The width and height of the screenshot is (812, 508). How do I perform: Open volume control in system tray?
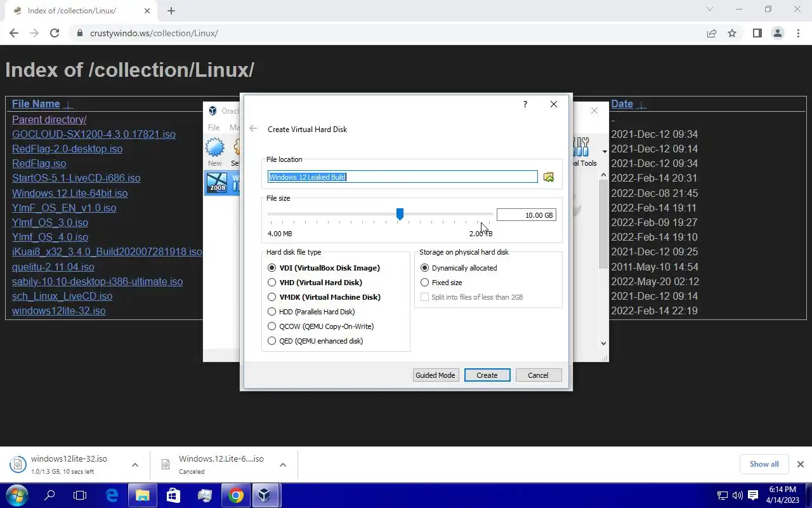(x=737, y=495)
